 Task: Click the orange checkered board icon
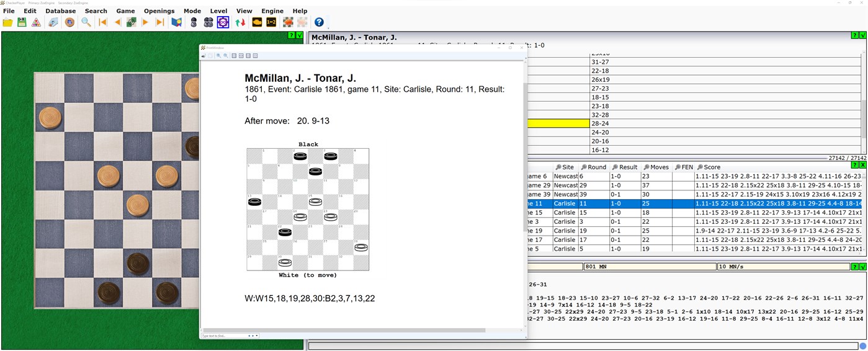(288, 22)
